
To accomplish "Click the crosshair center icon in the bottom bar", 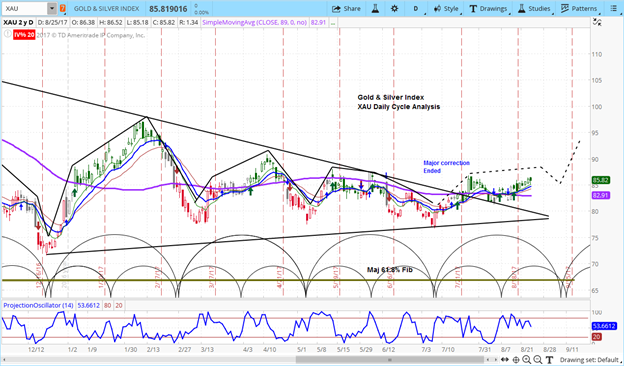I will click(516, 360).
